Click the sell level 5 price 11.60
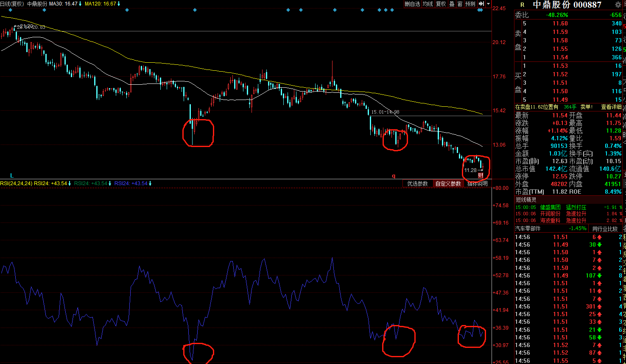Image resolution: width=626 pixels, height=364 pixels. [x=560, y=24]
